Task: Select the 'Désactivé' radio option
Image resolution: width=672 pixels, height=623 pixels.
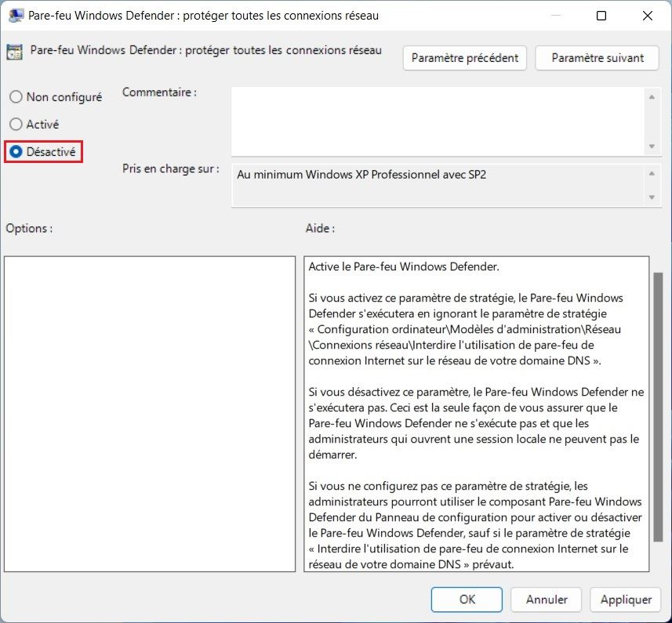Action: pos(16,152)
